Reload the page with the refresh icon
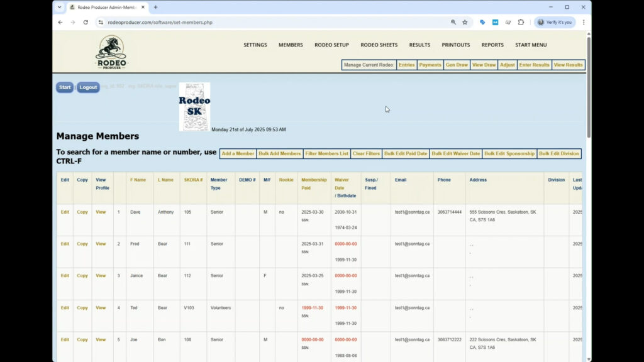Image resolution: width=644 pixels, height=362 pixels. tap(86, 22)
